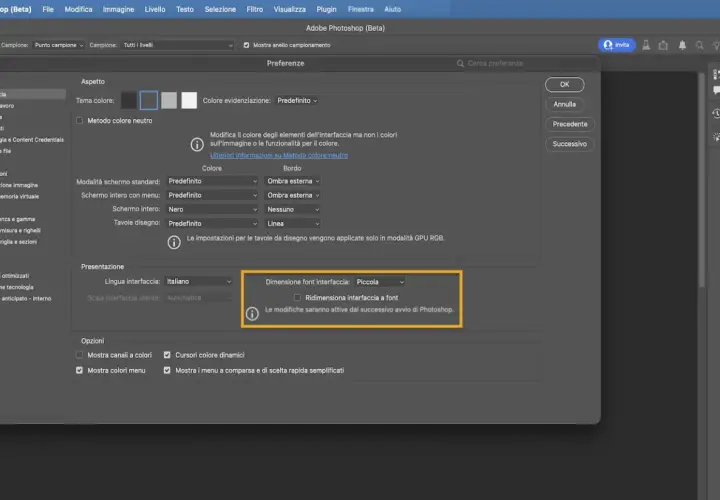Open the Selezione menu

point(220,9)
